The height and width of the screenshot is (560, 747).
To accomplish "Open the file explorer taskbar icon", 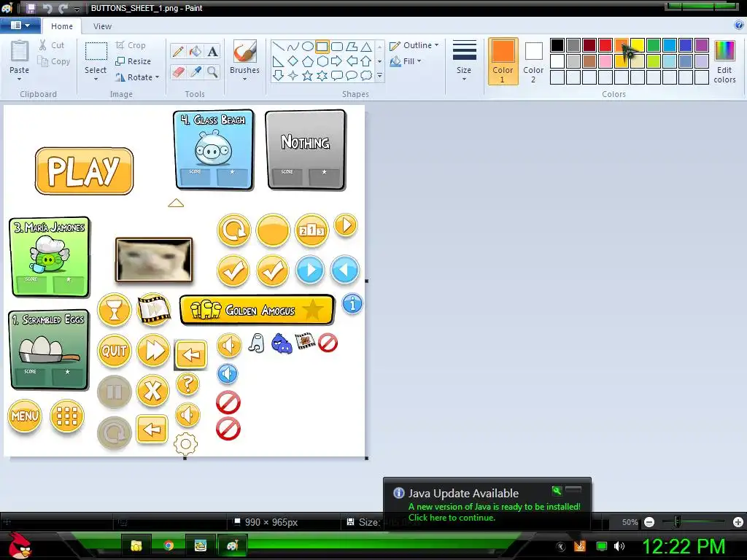I will [136, 545].
